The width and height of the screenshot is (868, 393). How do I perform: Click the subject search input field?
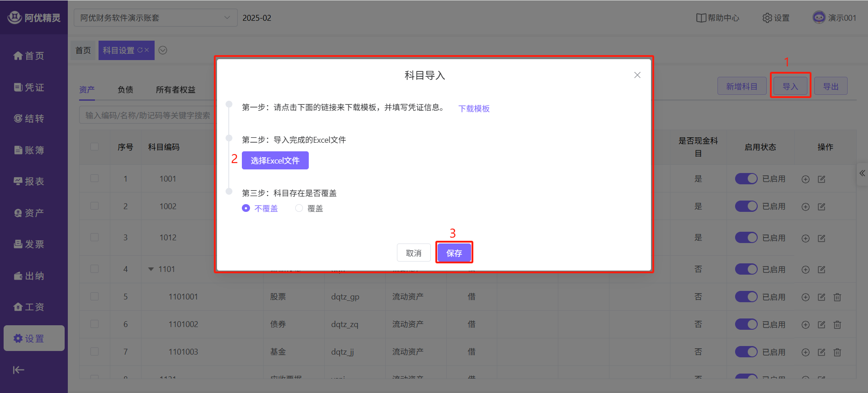tap(147, 115)
